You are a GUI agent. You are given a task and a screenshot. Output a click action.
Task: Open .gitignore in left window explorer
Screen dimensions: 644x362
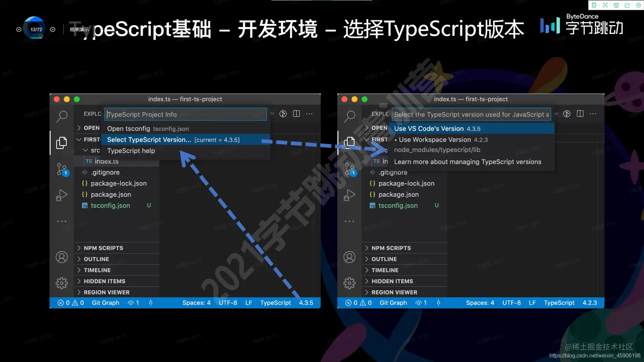[x=117, y=172]
